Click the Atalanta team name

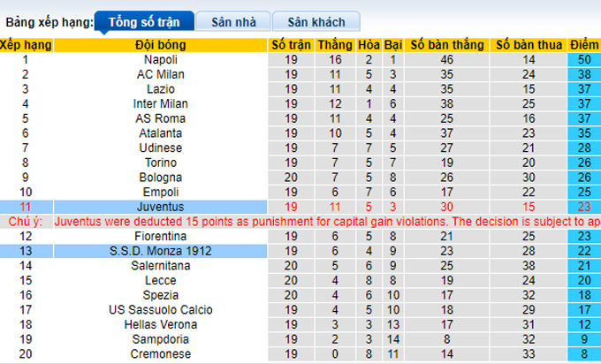(x=159, y=133)
